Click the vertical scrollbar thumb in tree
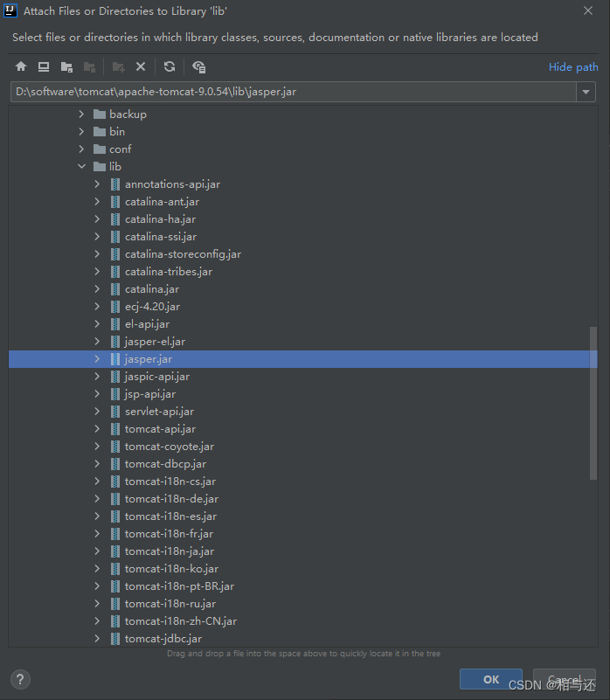610x700 pixels. click(593, 403)
